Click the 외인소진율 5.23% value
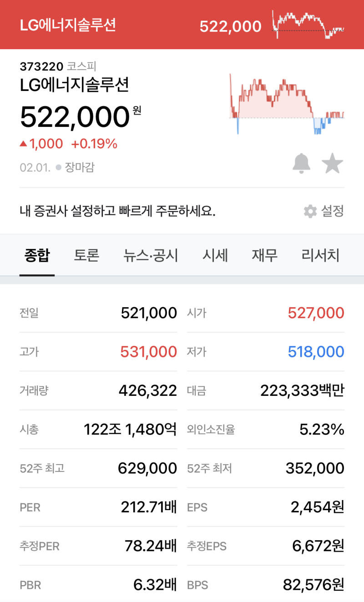 [x=321, y=429]
